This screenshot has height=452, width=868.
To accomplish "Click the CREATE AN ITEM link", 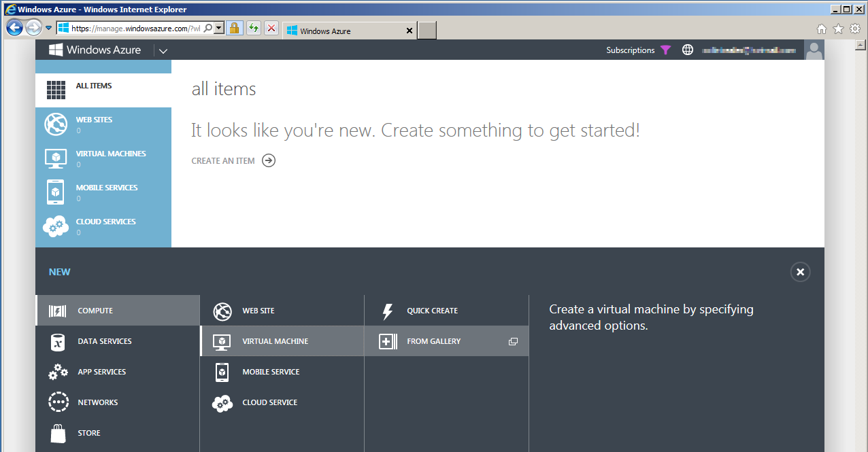I will tap(223, 160).
